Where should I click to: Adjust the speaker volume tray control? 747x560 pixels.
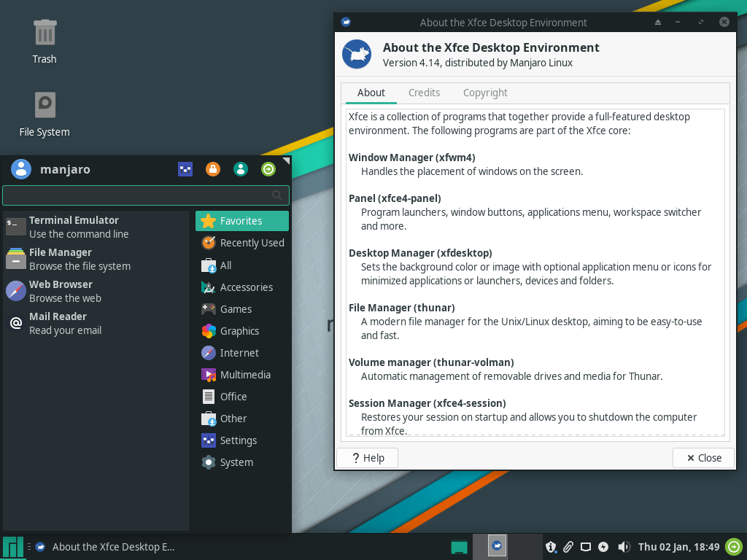624,546
